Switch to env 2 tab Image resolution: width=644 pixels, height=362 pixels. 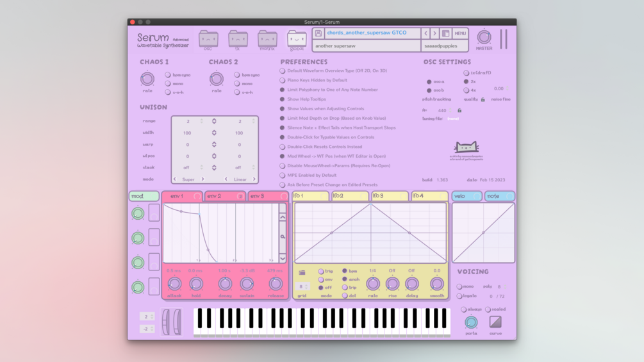click(x=225, y=196)
